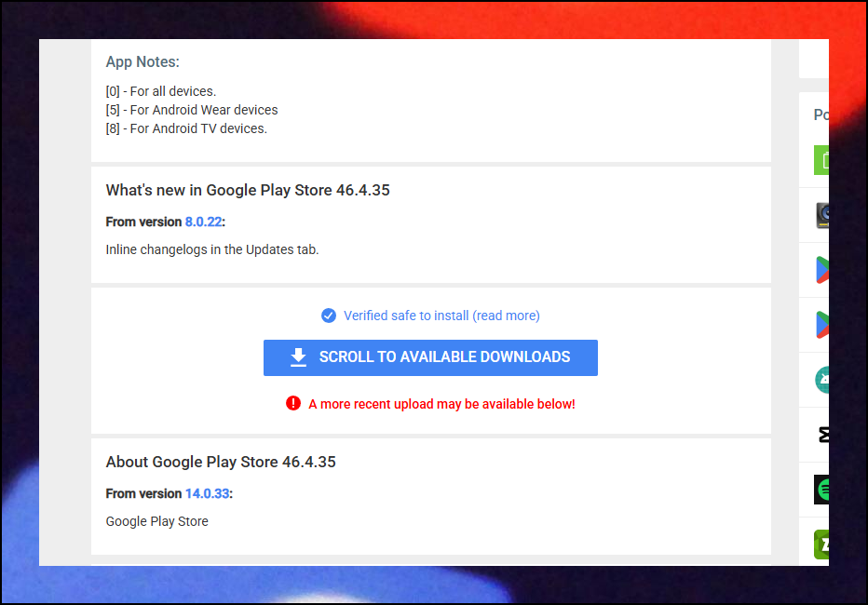Select "Inline changelogs in the Updates tab." text
Image resolution: width=868 pixels, height=605 pixels.
212,249
